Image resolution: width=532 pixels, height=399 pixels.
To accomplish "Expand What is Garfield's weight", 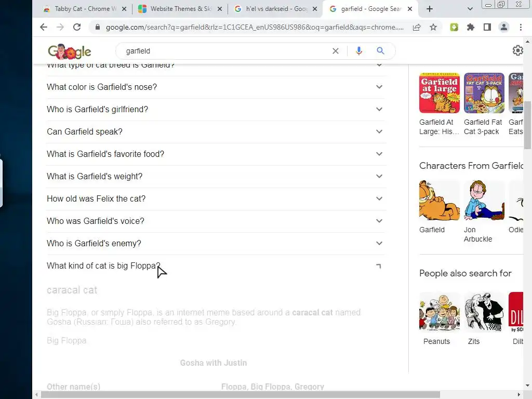I will 216,177.
